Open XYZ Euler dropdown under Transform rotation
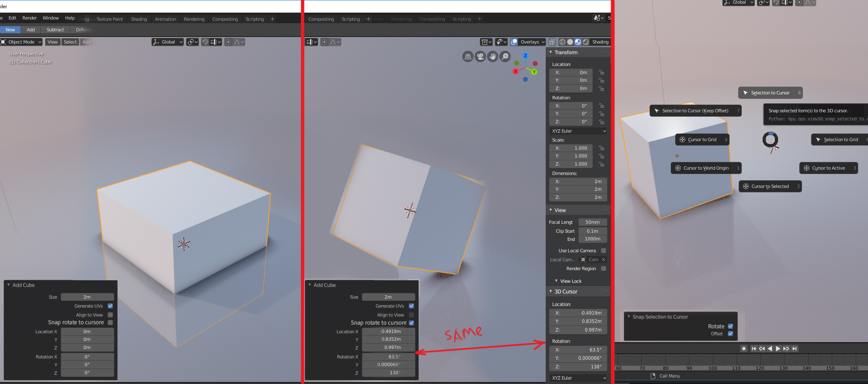This screenshot has width=868, height=384. coord(578,131)
